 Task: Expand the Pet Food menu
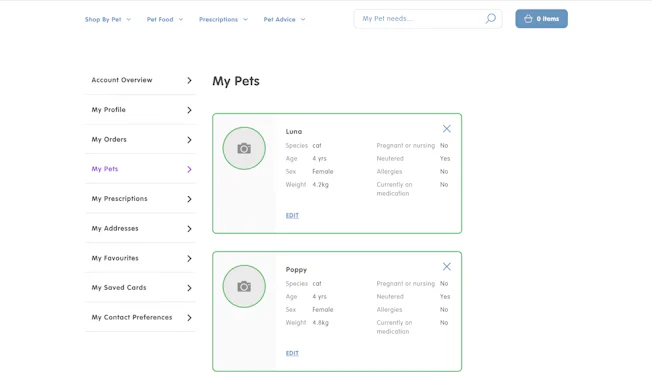[165, 20]
